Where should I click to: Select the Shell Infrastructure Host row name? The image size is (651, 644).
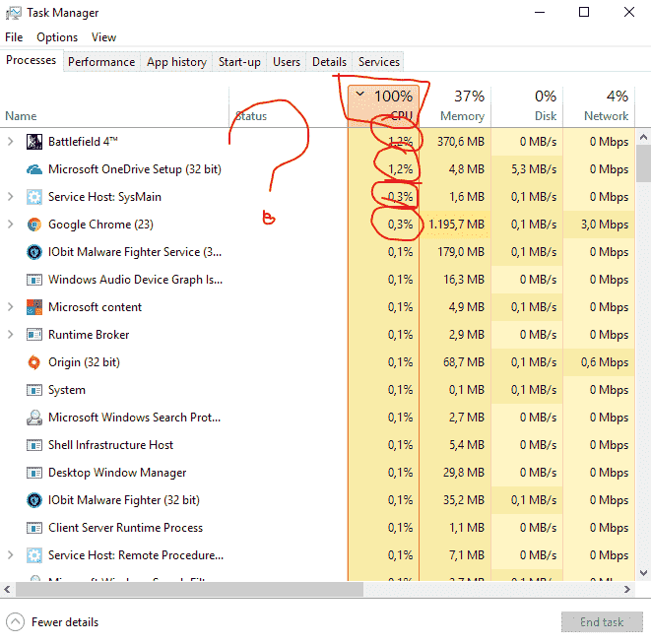110,445
